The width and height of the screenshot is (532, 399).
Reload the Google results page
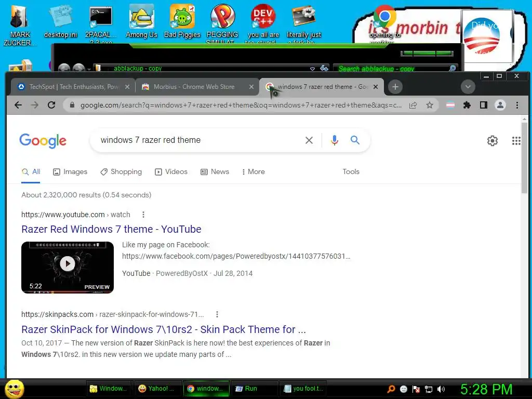[x=51, y=105]
